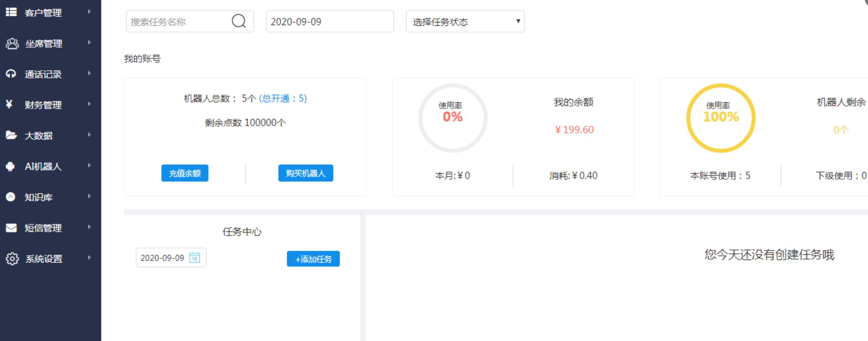This screenshot has height=341, width=868.
Task: Open the 通话记录 menu item
Action: (x=43, y=74)
